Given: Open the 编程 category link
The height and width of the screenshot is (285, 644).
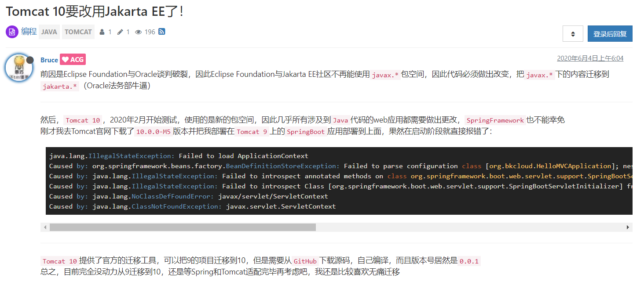Looking at the screenshot, I should click(29, 32).
